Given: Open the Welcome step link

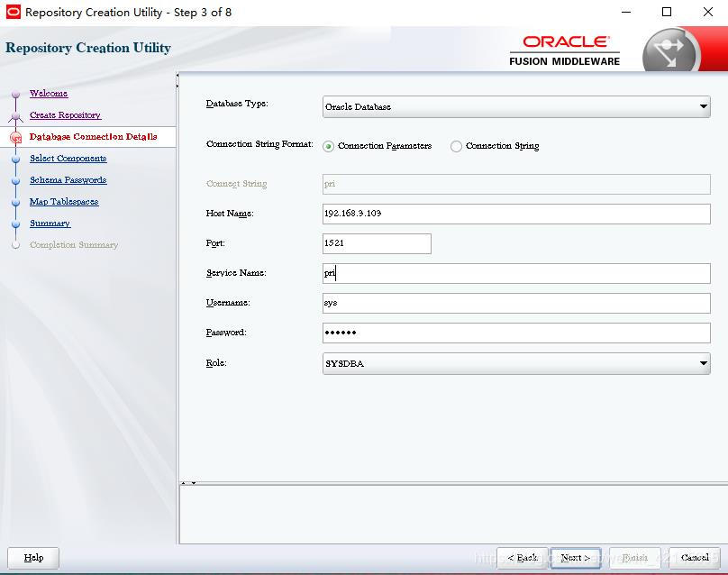Looking at the screenshot, I should click(49, 94).
